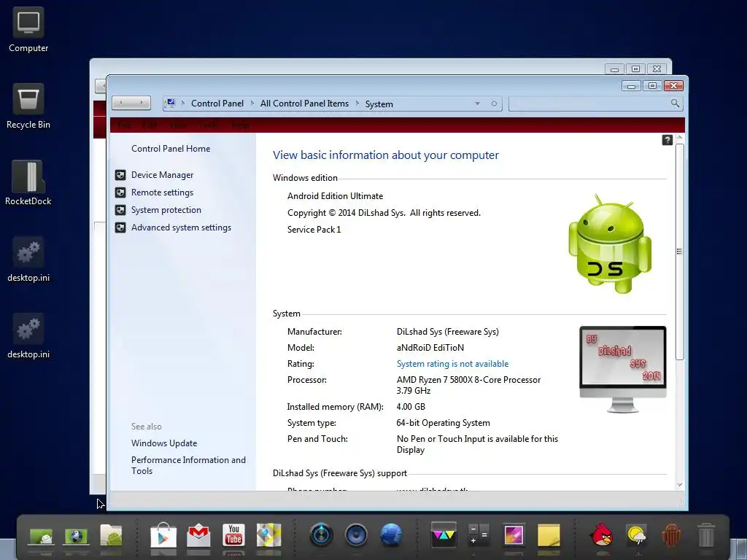Open Advanced system settings
The image size is (747, 560).
181,227
